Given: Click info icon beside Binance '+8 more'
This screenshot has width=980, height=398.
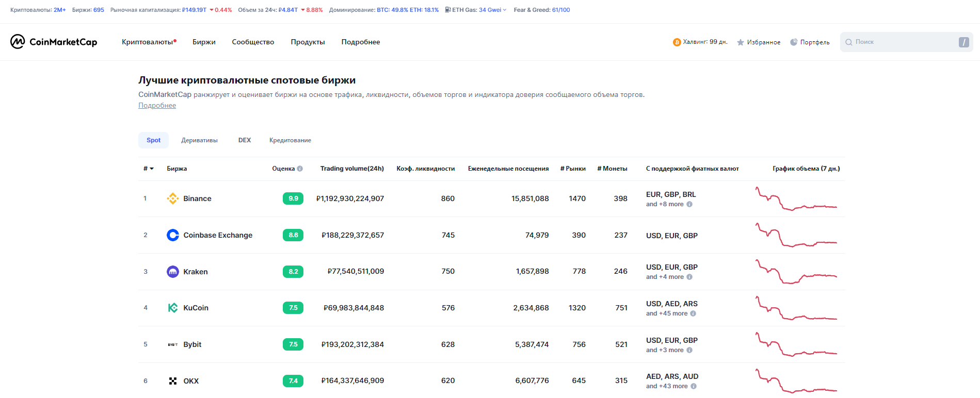Looking at the screenshot, I should [x=689, y=204].
